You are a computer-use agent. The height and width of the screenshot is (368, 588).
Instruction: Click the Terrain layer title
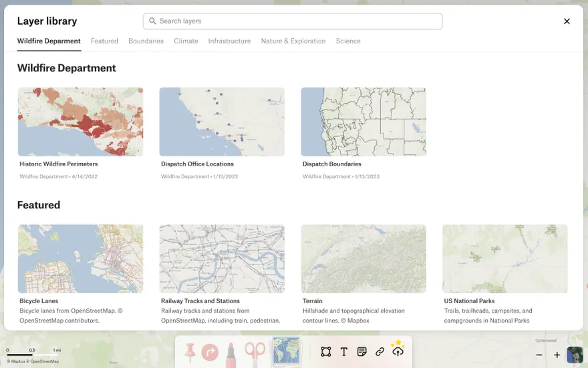(313, 301)
